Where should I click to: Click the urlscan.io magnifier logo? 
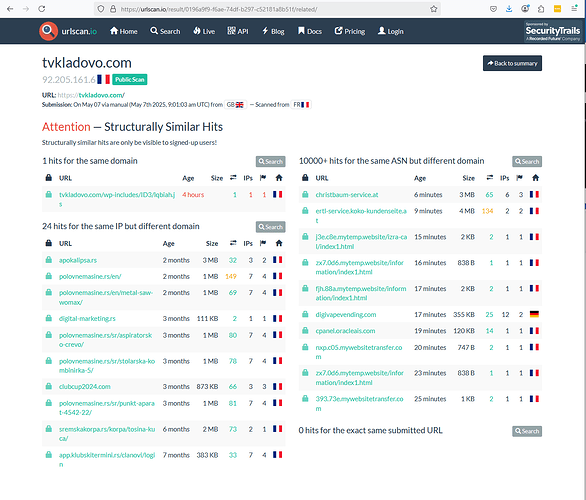48,31
